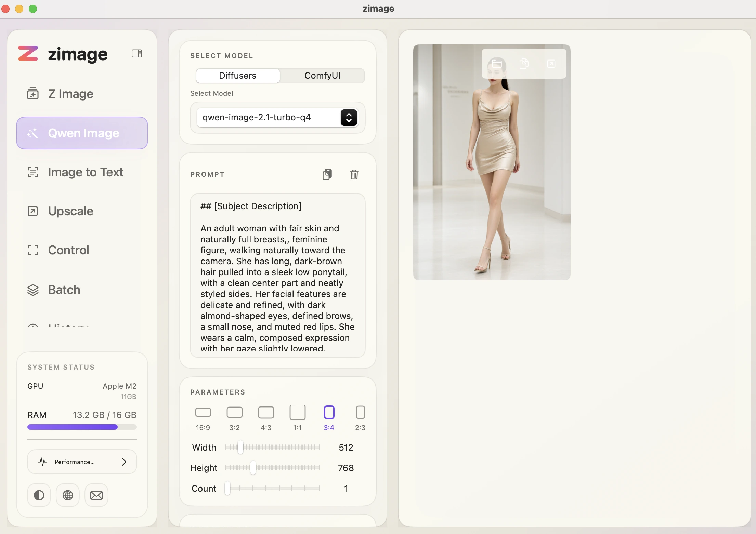
Task: Pick the 2:3 aspect ratio option
Action: click(x=360, y=418)
